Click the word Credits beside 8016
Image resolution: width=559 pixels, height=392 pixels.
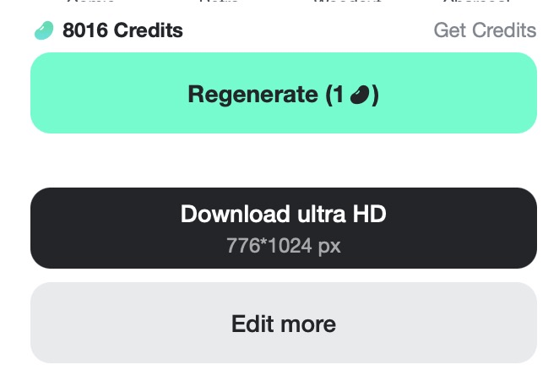(x=149, y=30)
